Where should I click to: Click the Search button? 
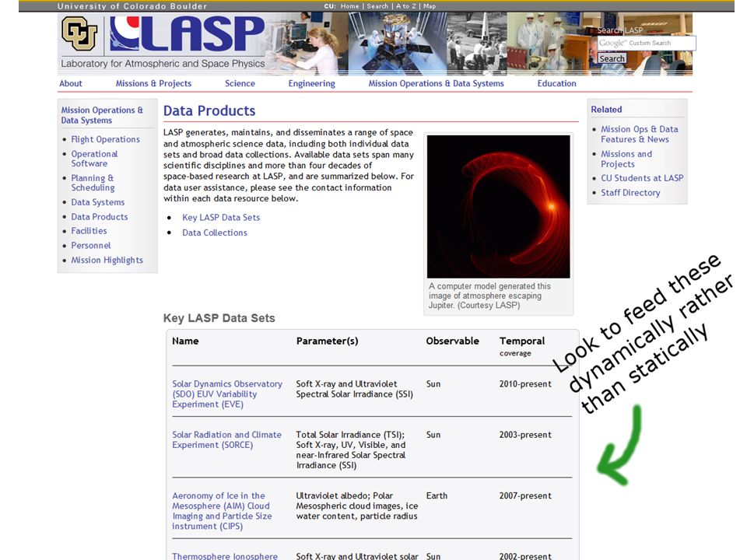pyautogui.click(x=612, y=58)
